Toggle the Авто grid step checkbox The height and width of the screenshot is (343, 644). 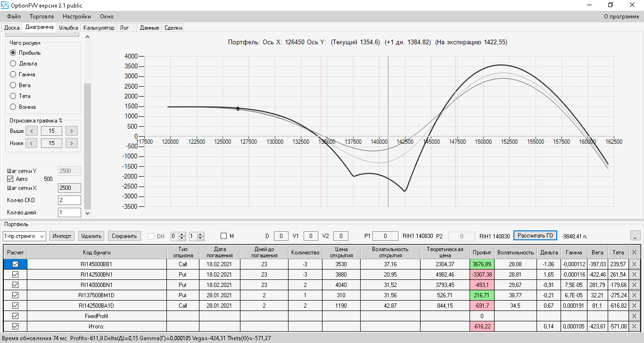coord(10,179)
